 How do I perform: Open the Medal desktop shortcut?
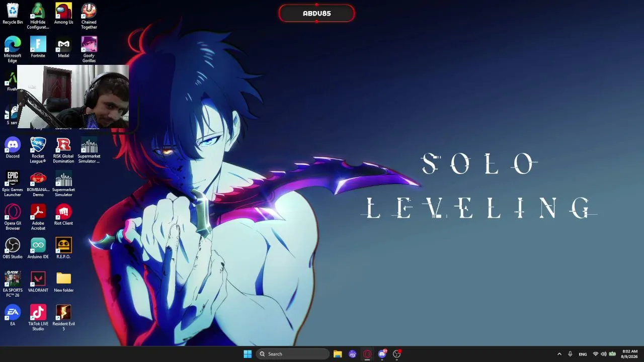pyautogui.click(x=63, y=47)
